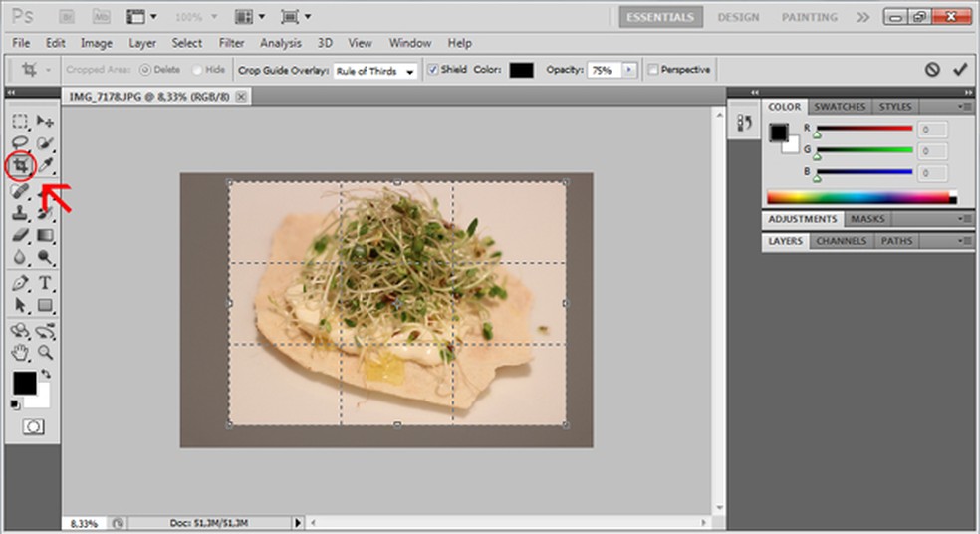Commit the crop with the checkmark icon
Screen dimensions: 980x534
(x=960, y=70)
